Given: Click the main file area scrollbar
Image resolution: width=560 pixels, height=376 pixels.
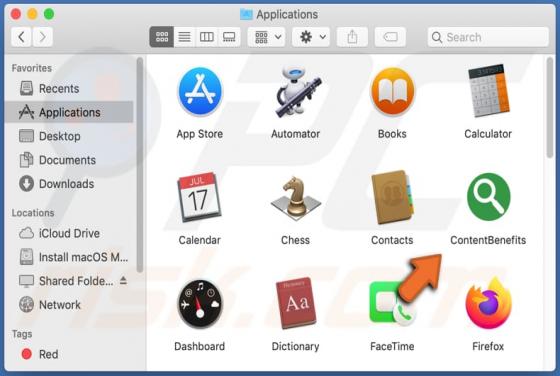Looking at the screenshot, I should click(x=550, y=107).
